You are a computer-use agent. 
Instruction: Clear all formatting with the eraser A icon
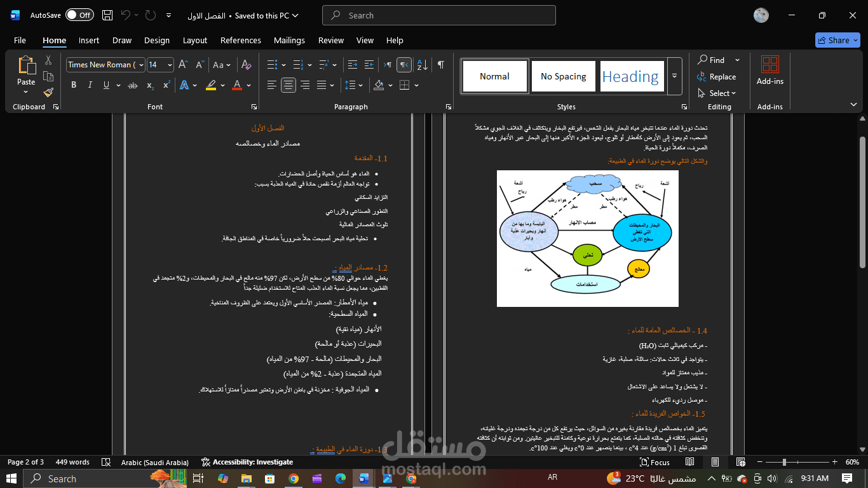point(247,65)
